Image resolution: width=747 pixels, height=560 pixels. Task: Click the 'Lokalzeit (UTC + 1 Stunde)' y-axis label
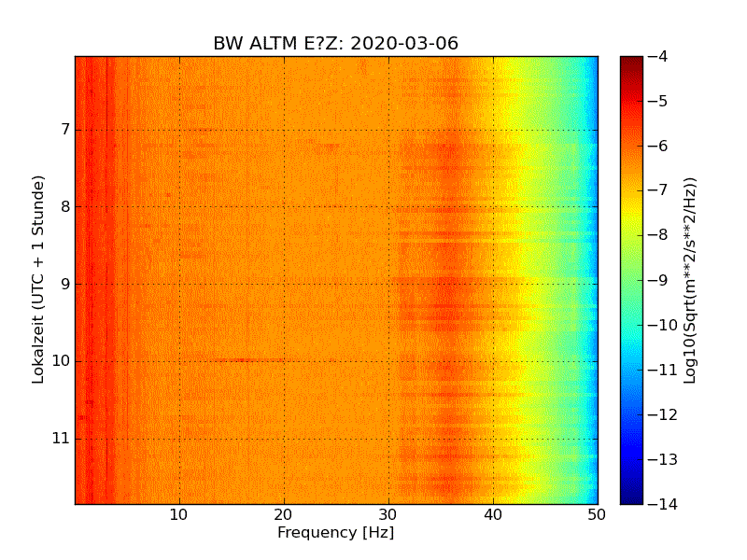pos(38,279)
